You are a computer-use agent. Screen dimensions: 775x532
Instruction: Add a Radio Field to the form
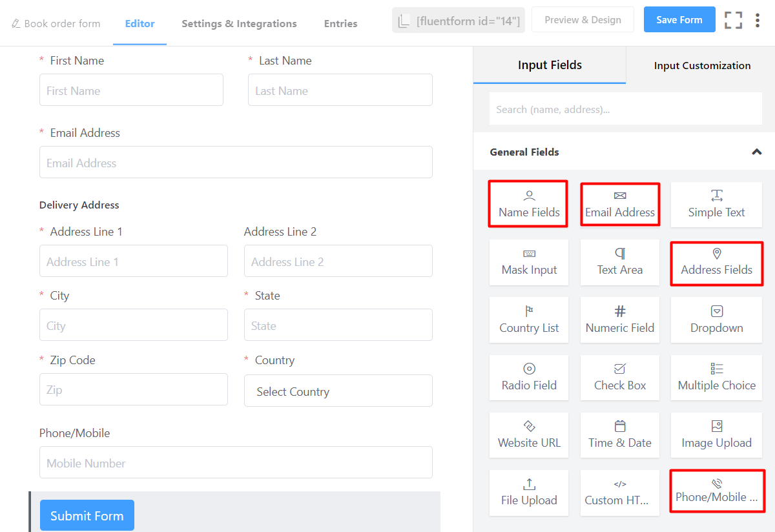click(x=528, y=377)
